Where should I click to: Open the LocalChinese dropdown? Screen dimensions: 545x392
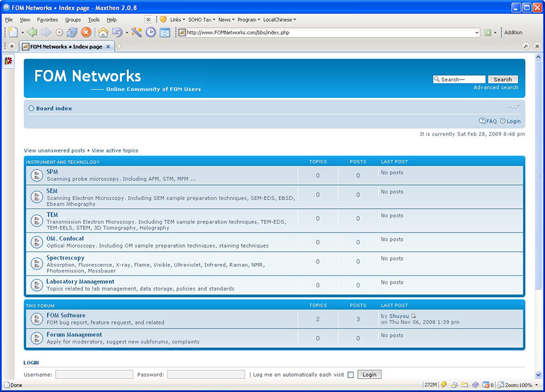pyautogui.click(x=279, y=19)
